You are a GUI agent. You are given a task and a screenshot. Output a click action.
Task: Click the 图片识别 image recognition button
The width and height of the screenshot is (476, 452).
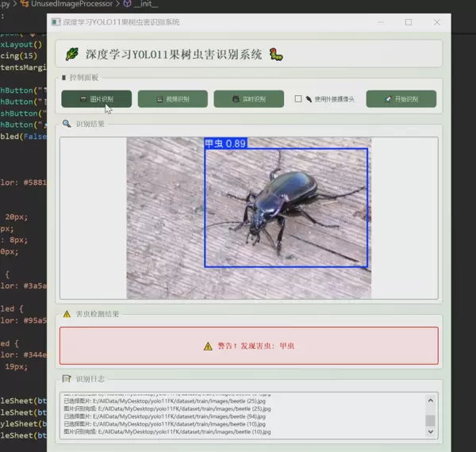pos(97,99)
